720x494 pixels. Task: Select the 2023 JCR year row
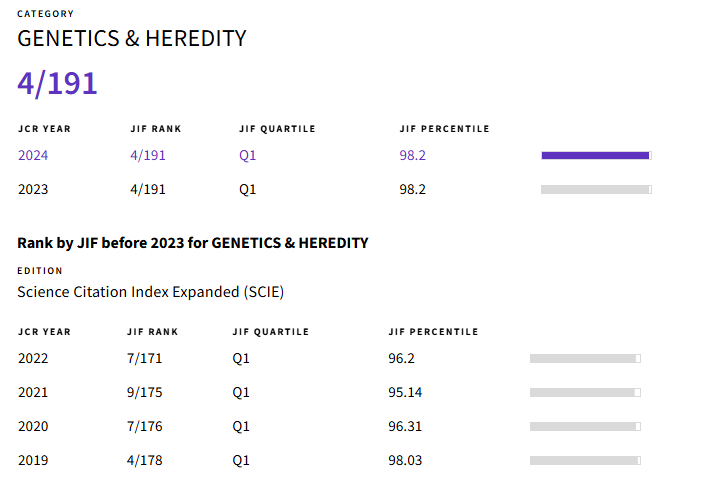point(33,189)
